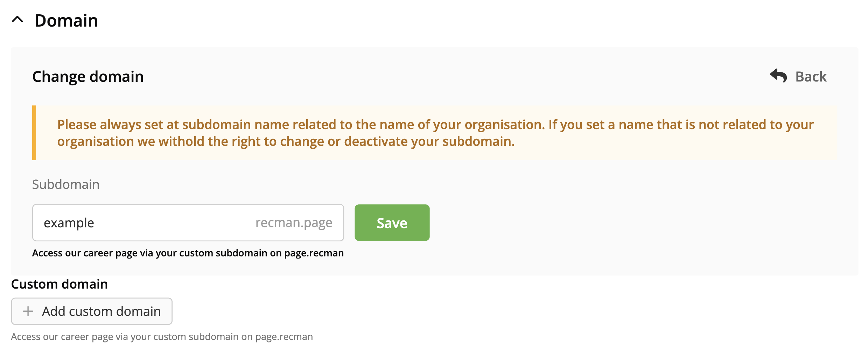Click the Subdomain field label

point(66,184)
